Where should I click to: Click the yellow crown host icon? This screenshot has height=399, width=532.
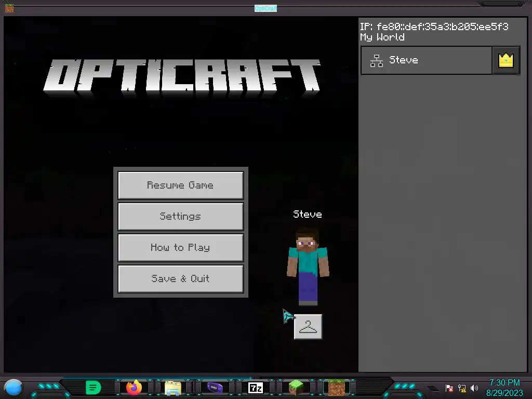tap(506, 60)
